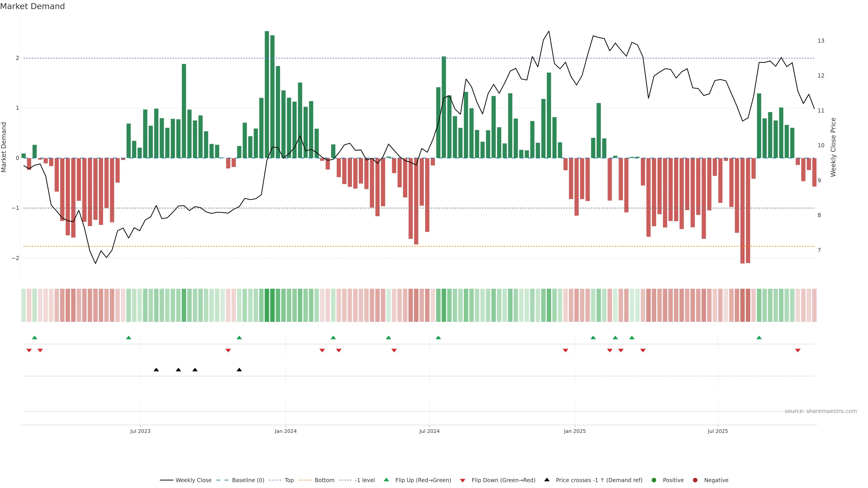The height and width of the screenshot is (488, 868).
Task: Click the first black price-cross triangle marker
Action: pos(156,370)
